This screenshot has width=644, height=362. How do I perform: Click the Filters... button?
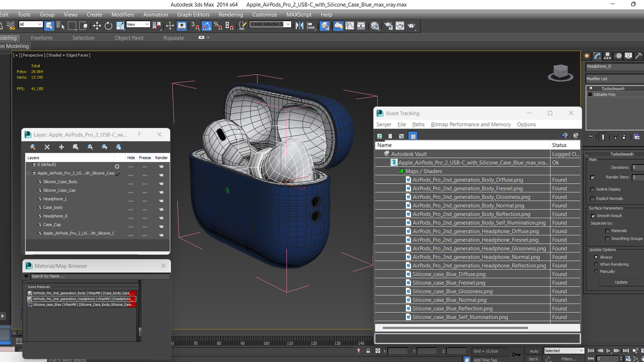click(569, 359)
